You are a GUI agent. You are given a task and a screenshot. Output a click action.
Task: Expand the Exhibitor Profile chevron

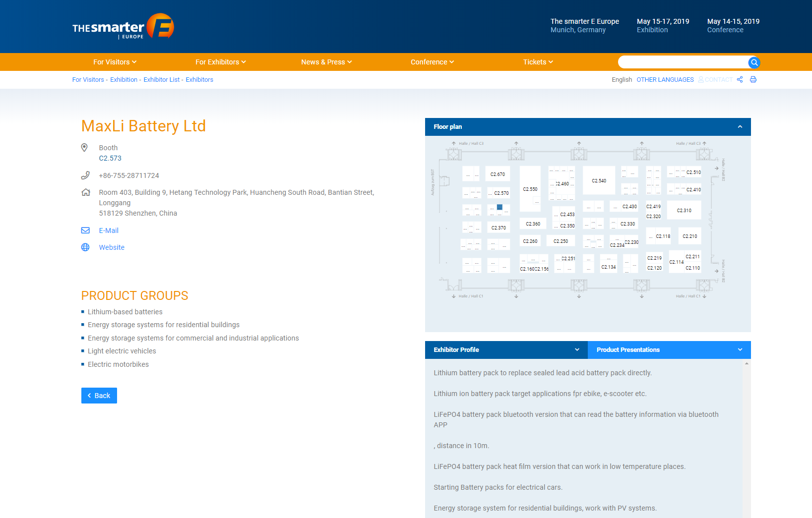pyautogui.click(x=577, y=350)
